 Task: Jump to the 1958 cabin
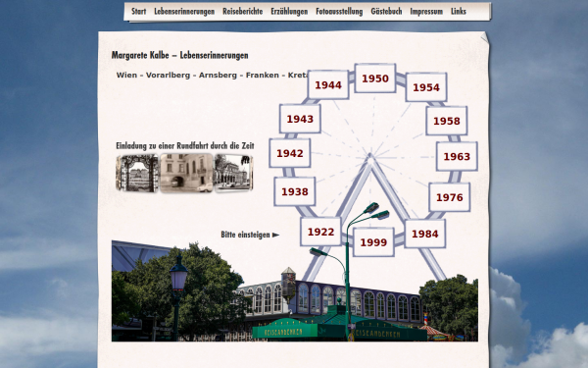446,121
